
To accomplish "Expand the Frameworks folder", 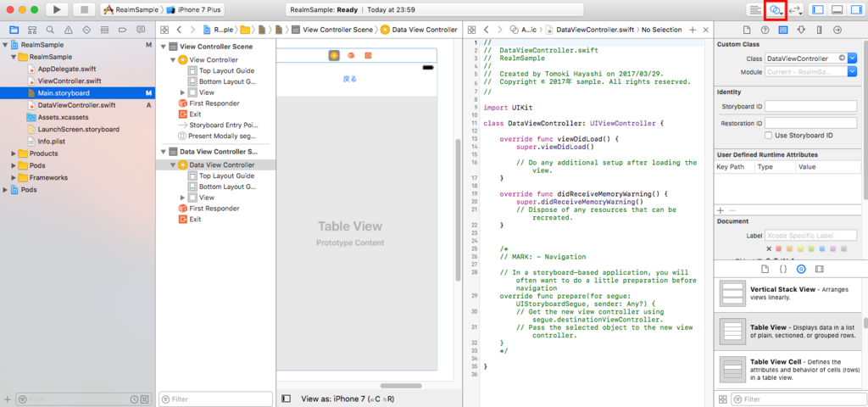I will pyautogui.click(x=14, y=178).
